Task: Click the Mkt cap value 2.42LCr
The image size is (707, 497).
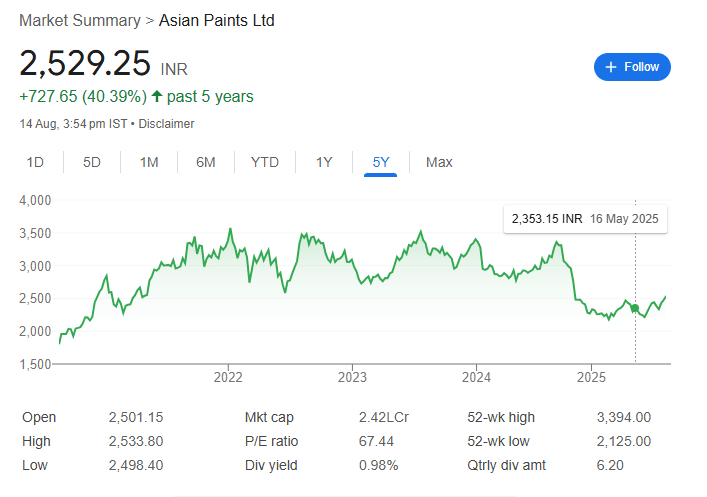Action: [384, 417]
